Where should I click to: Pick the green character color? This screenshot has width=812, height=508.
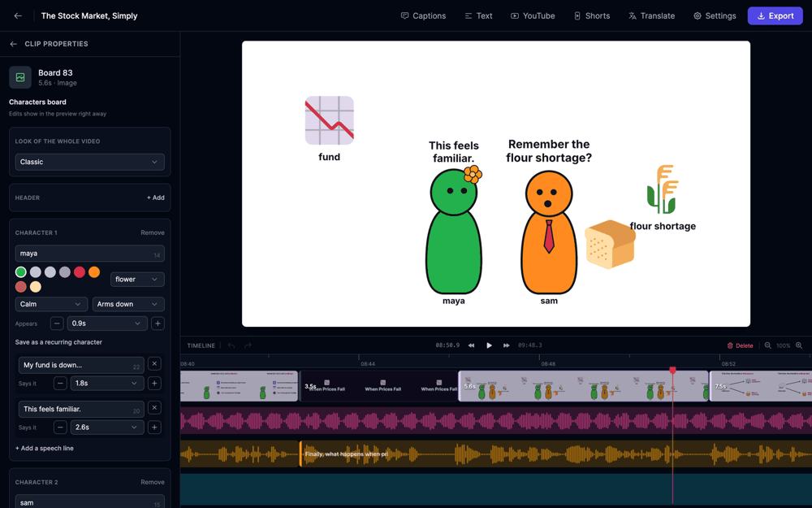(x=21, y=272)
